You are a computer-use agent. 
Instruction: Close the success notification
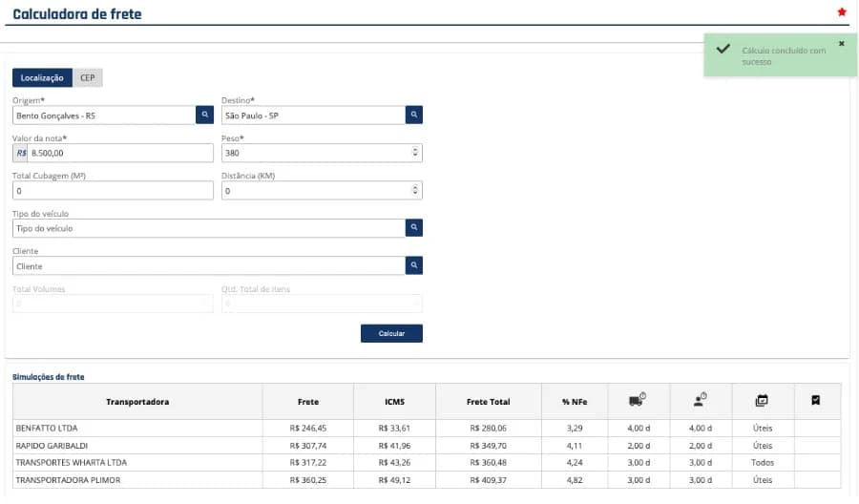(841, 43)
